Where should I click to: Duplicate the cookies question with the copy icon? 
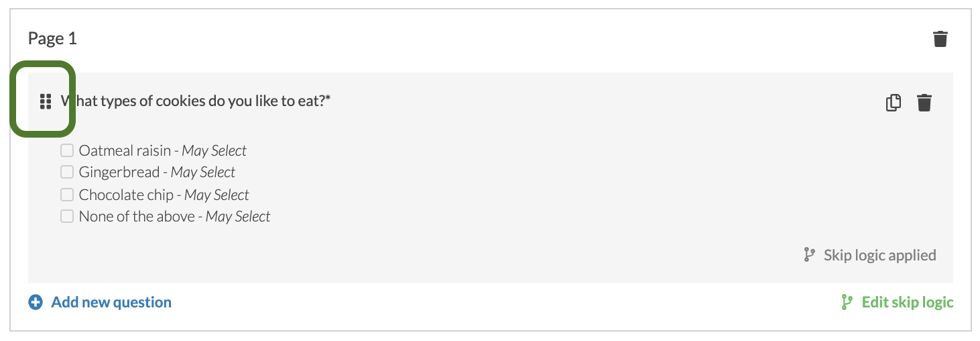[894, 103]
